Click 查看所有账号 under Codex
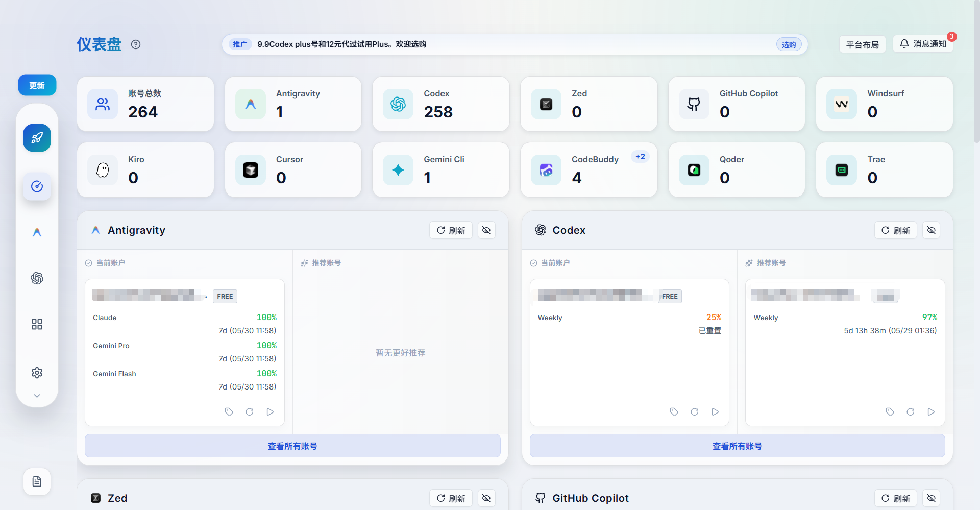This screenshot has width=980, height=510. tap(737, 446)
